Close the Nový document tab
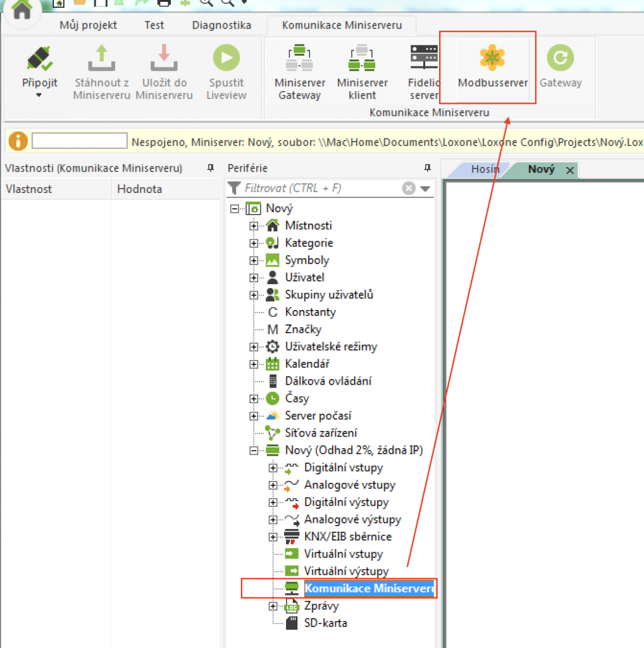Screen dimensions: 644x648 (569, 170)
